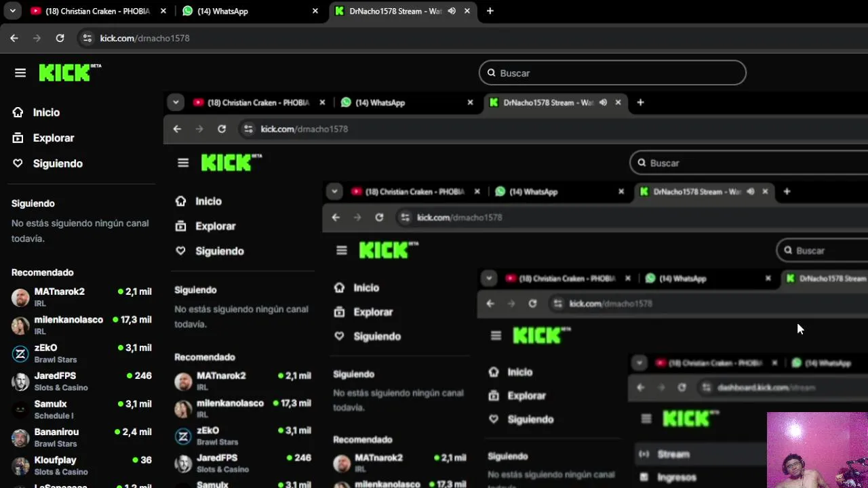Close the outermost WhatsApp tab
The height and width of the screenshot is (488, 868).
click(x=315, y=11)
